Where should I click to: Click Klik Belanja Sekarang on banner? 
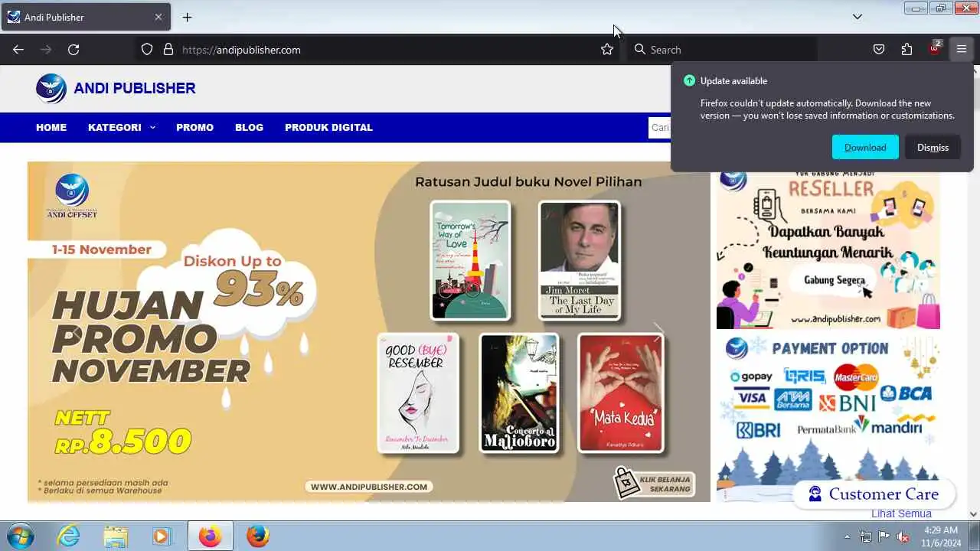click(654, 484)
